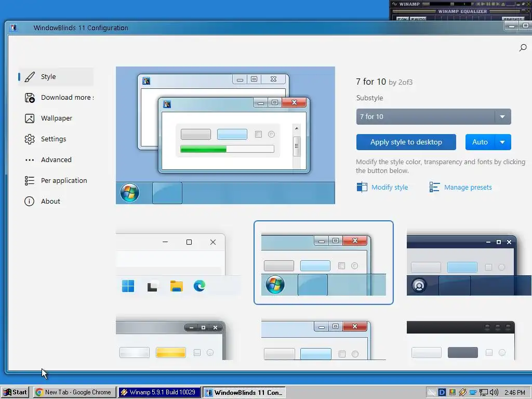Open the Winamp Equalizer PRESETS button
Screen dimensions: 532x399
(512, 19)
